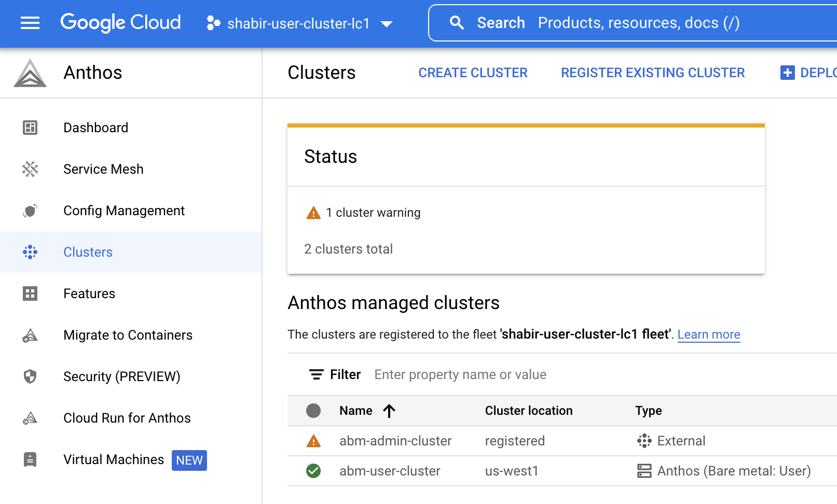This screenshot has width=837, height=504.
Task: Open the navigation hamburger menu
Action: 30,23
